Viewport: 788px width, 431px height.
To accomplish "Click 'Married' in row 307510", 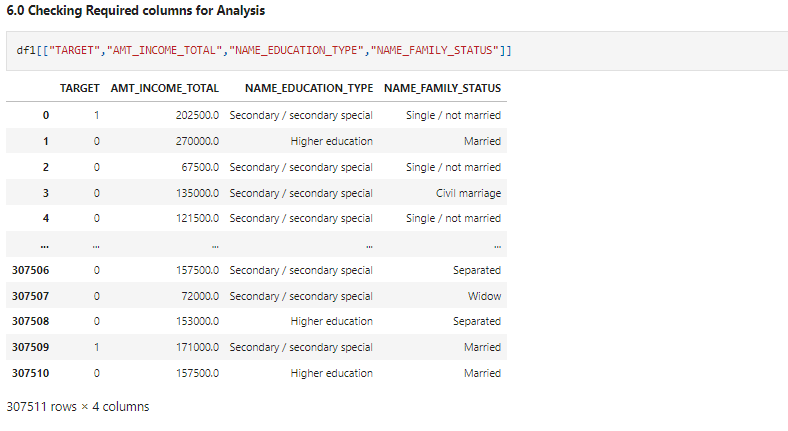I will point(482,373).
